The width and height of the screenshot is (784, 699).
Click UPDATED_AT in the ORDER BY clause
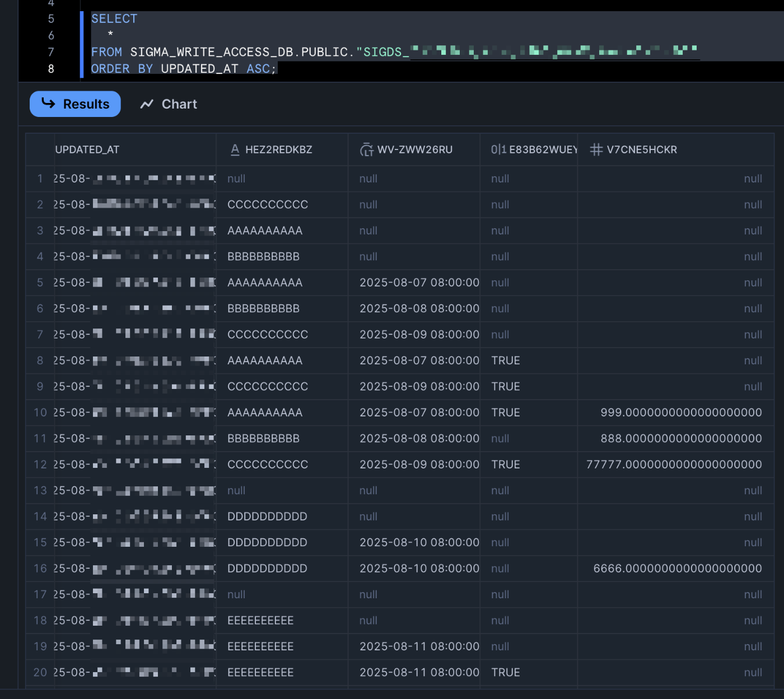click(x=200, y=69)
